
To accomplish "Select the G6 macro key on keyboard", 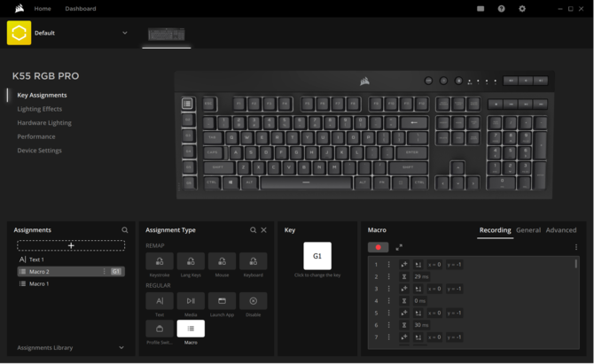I will (x=189, y=183).
